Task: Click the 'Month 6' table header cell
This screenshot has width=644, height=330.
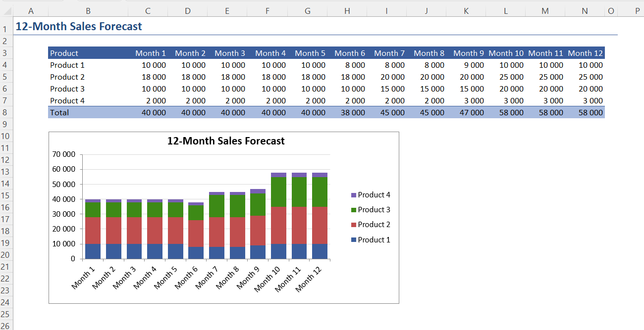Action: pos(347,53)
